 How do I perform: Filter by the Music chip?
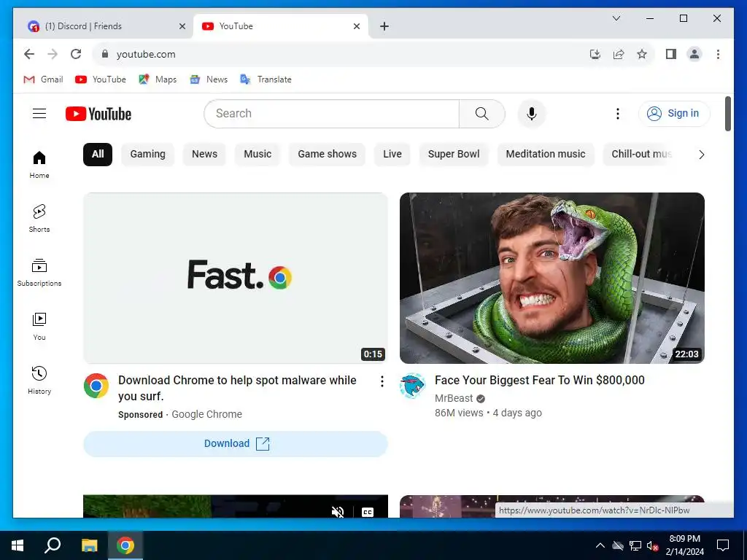click(258, 155)
